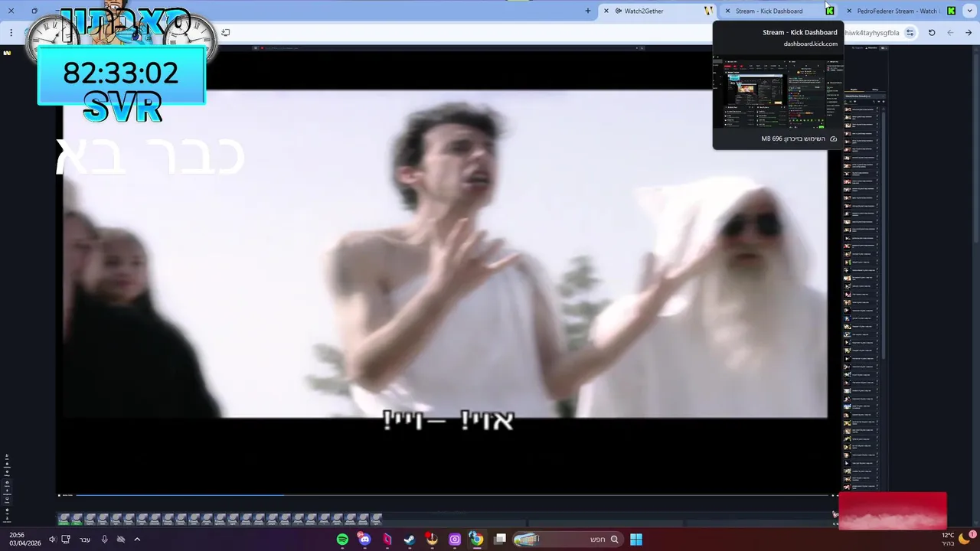Open network settings in system tray
This screenshot has height=551, width=980.
tap(66, 540)
